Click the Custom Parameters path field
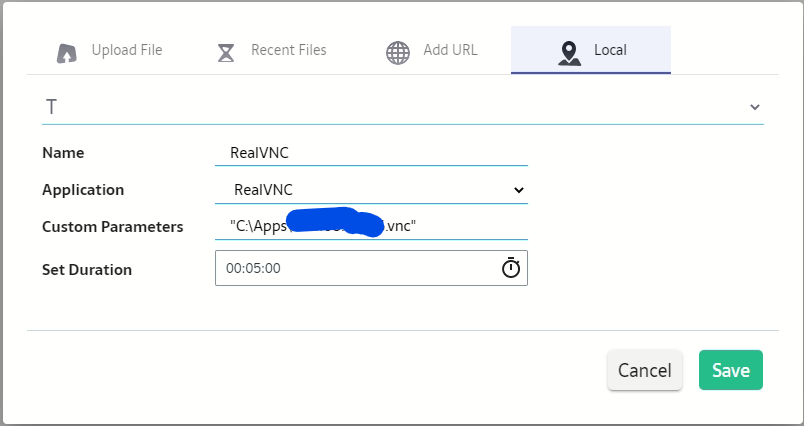 click(x=371, y=226)
